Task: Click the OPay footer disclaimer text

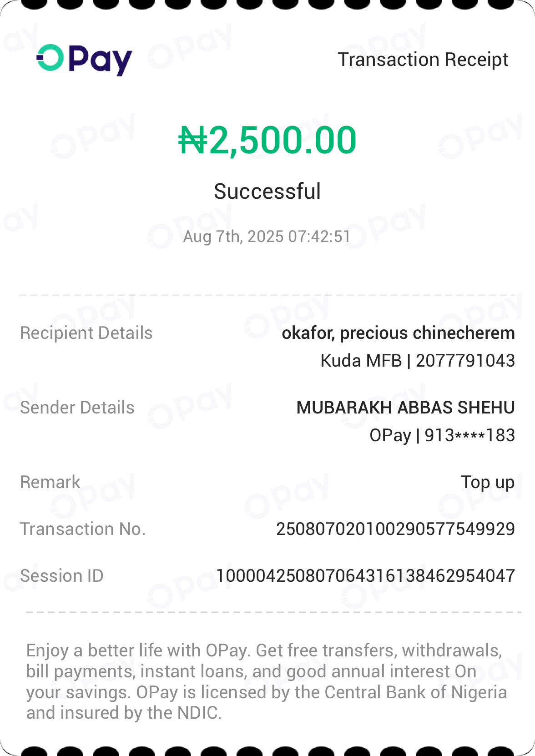Action: (266, 681)
